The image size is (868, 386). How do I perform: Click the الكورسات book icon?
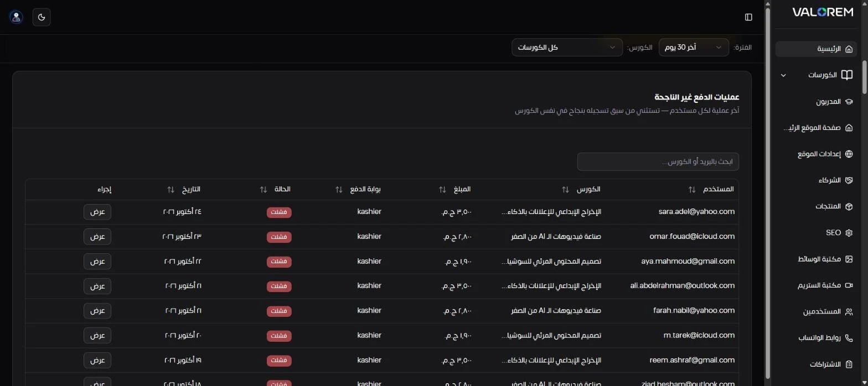(x=846, y=75)
